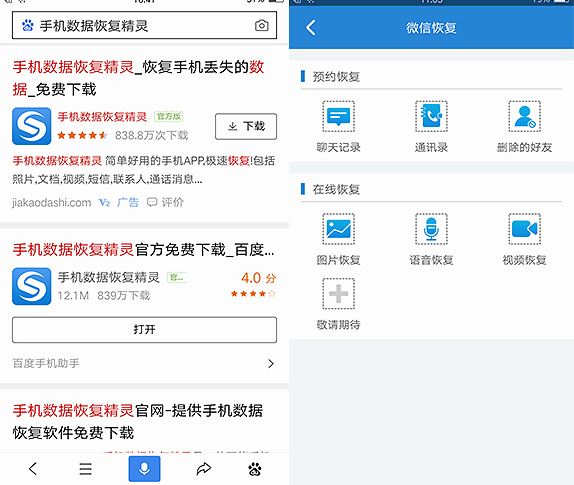
Task: Go back from the 微信恢复 screen
Action: click(x=311, y=27)
